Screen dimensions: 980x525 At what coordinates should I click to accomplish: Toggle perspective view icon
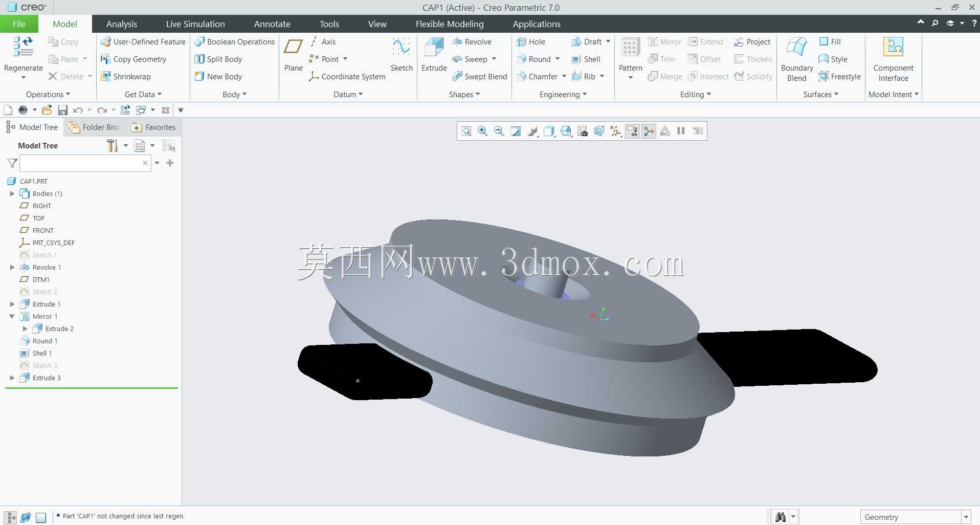click(599, 132)
